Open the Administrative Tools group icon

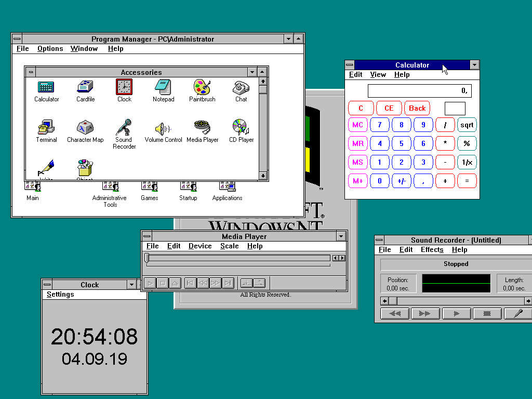tap(111, 187)
